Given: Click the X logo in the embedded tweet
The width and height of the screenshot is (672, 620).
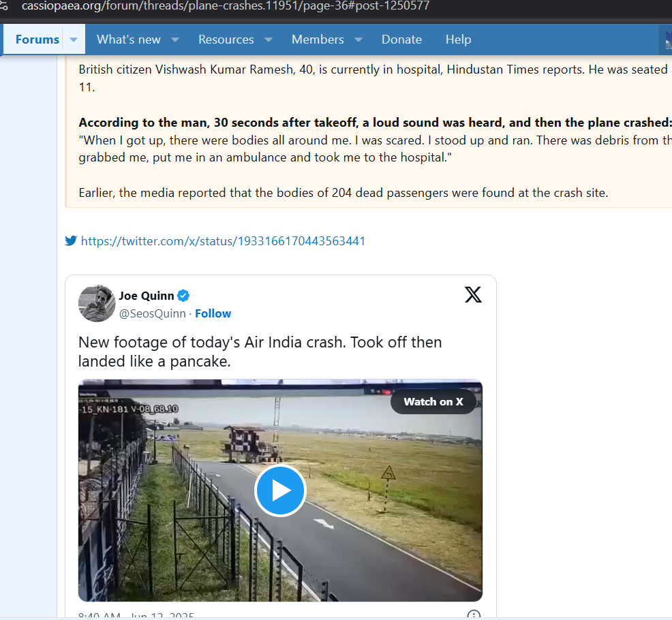Looking at the screenshot, I should (x=473, y=294).
